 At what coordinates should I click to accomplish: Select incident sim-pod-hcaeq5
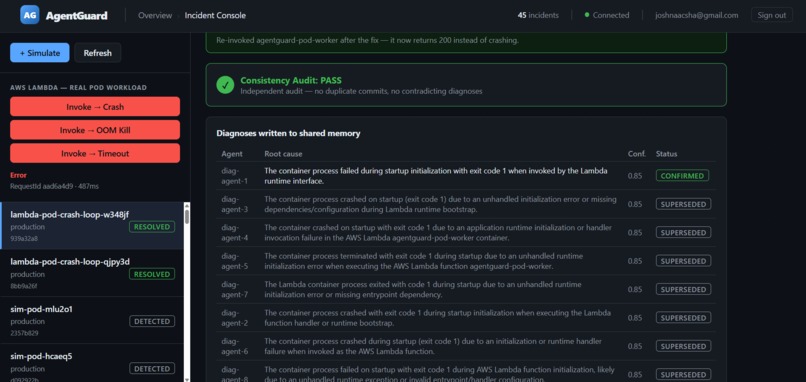coord(93,363)
